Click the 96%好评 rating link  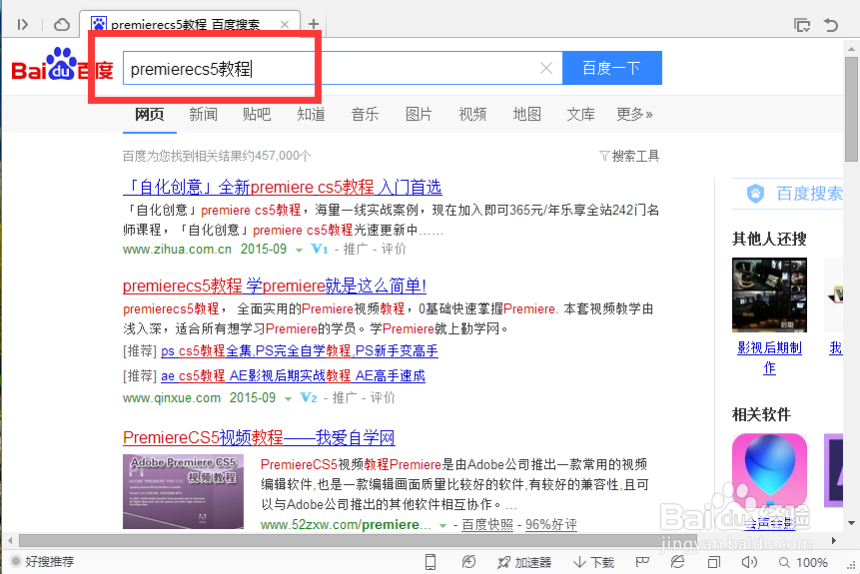[x=551, y=525]
